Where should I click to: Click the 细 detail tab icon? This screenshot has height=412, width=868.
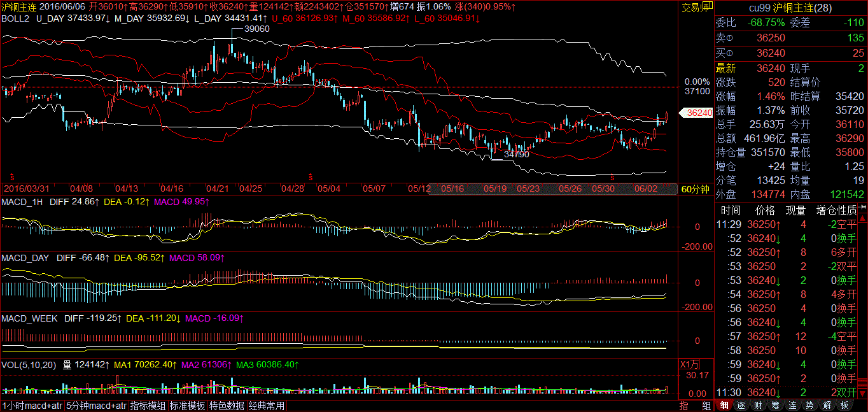(724, 406)
